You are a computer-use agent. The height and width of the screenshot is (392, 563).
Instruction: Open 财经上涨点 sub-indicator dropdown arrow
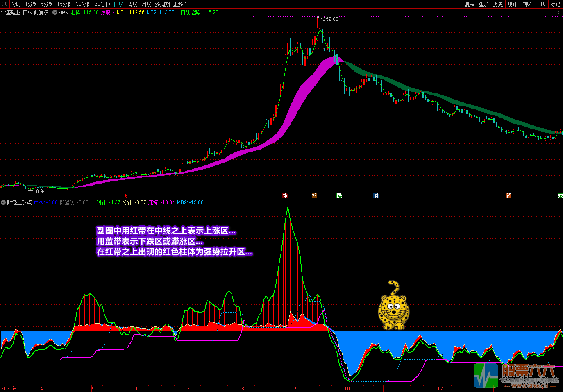coord(3,202)
